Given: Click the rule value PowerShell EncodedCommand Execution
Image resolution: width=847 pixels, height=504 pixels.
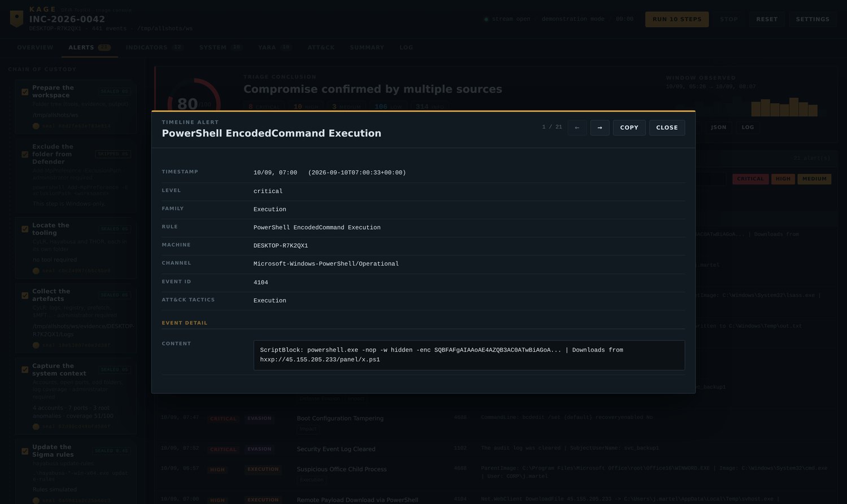Looking at the screenshot, I should [x=317, y=227].
